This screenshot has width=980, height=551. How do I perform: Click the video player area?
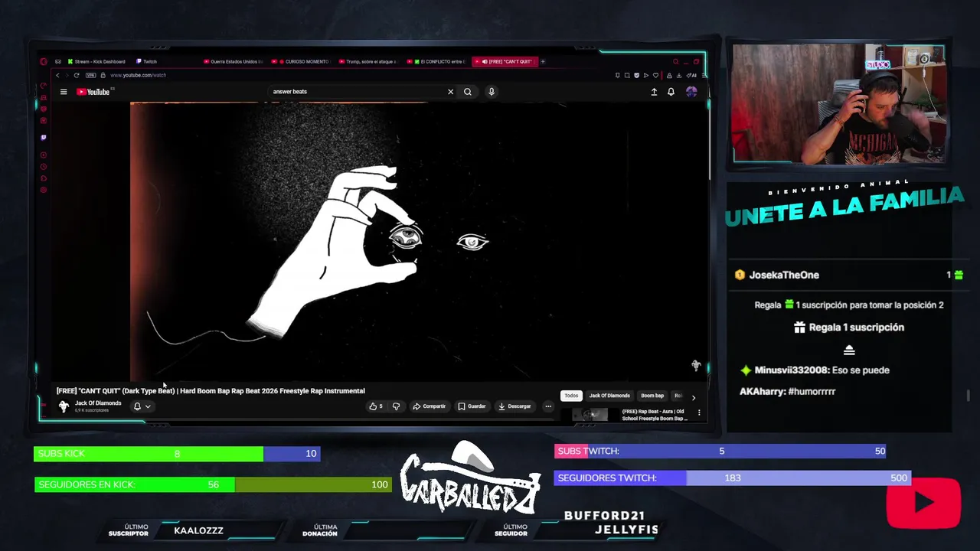coord(379,241)
